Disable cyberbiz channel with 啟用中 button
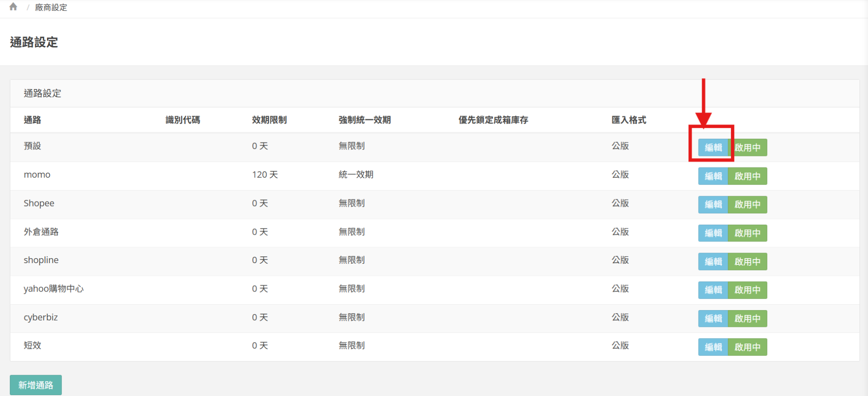868x396 pixels. coord(747,319)
